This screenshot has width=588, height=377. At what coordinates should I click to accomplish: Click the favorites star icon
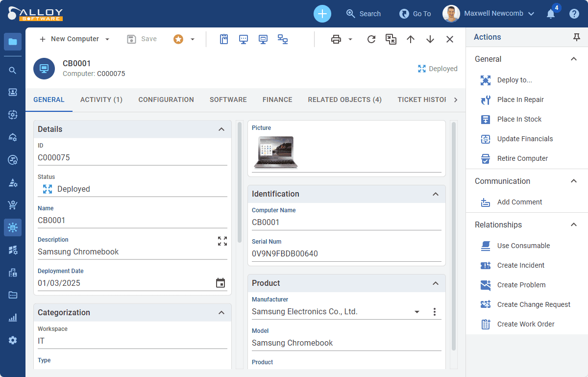[x=178, y=39]
